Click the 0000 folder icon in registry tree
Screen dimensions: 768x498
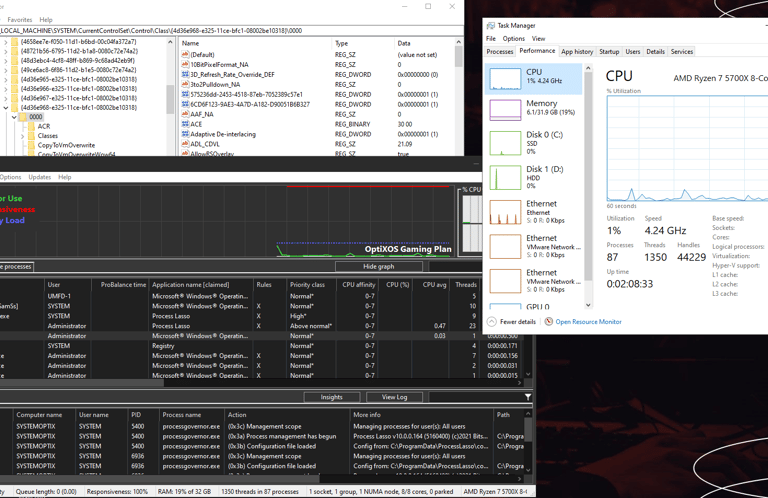coord(23,117)
